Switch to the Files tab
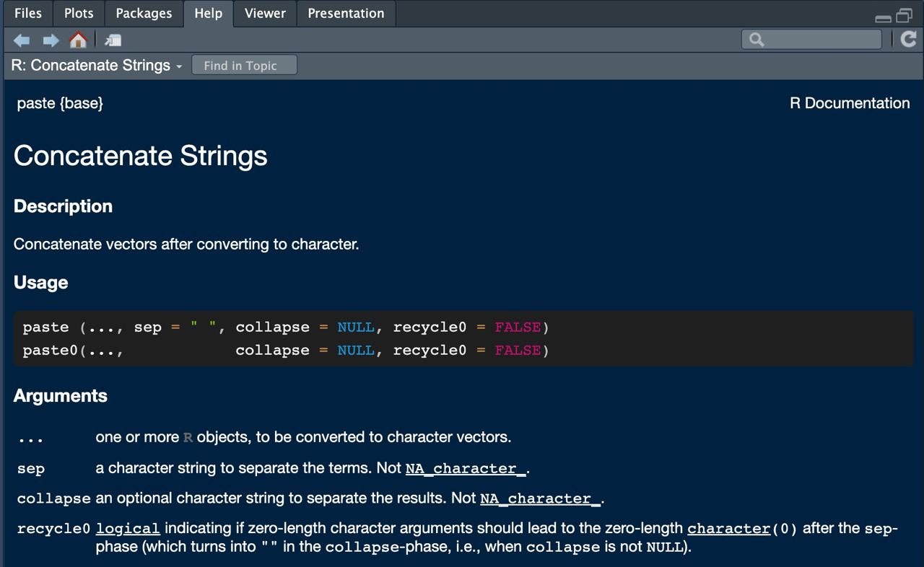This screenshot has width=924, height=567. pos(28,13)
